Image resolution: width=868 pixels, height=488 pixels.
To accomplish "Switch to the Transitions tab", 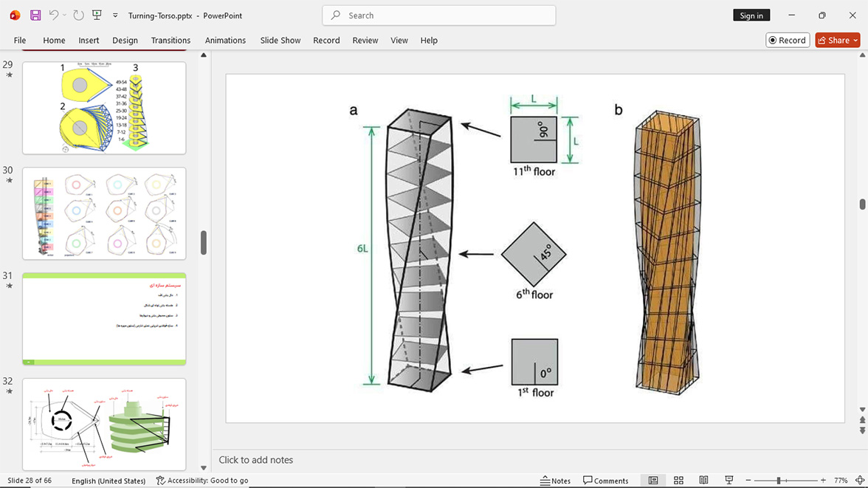I will coord(170,41).
